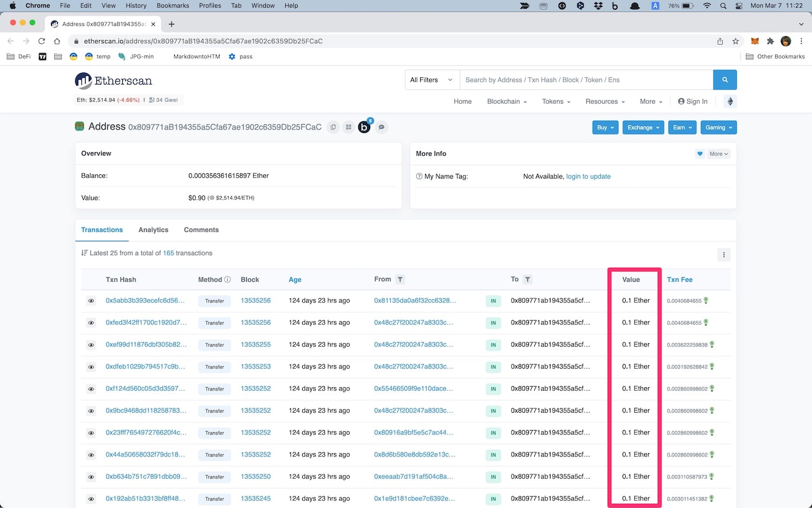812x508 pixels.
Task: Preview transaction 0x23fff765497276620f4c with eye icon
Action: pos(91,433)
